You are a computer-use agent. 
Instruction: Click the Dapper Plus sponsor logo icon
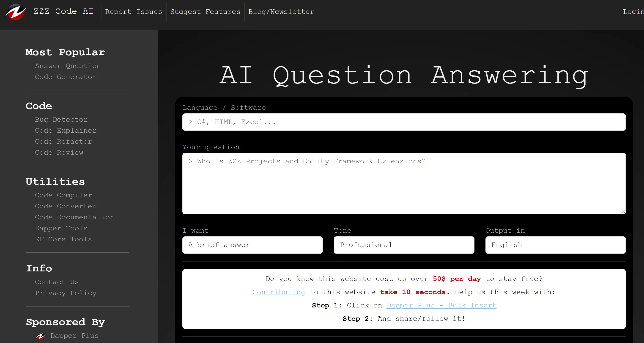tap(41, 336)
